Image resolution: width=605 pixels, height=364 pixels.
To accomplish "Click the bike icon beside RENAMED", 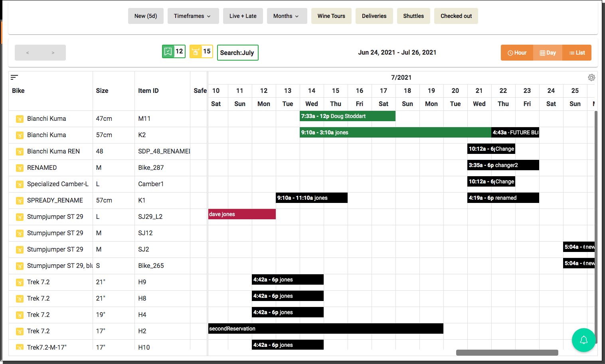I will pos(20,168).
